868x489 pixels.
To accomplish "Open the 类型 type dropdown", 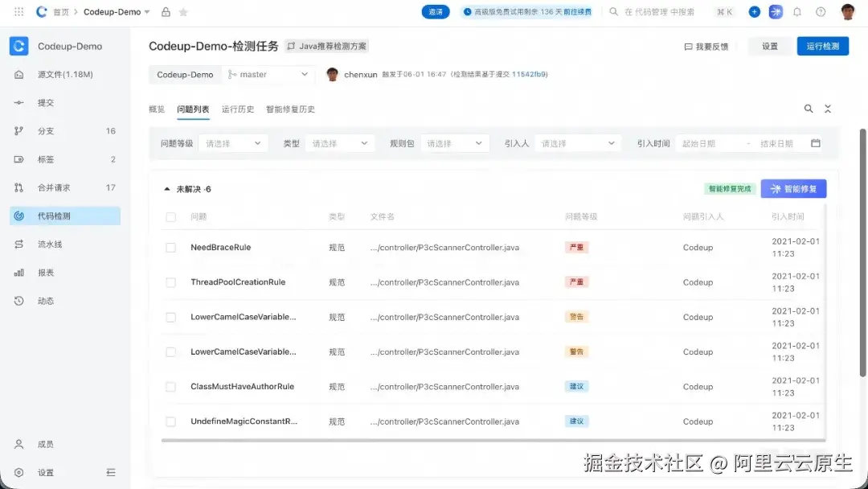I will pos(339,143).
